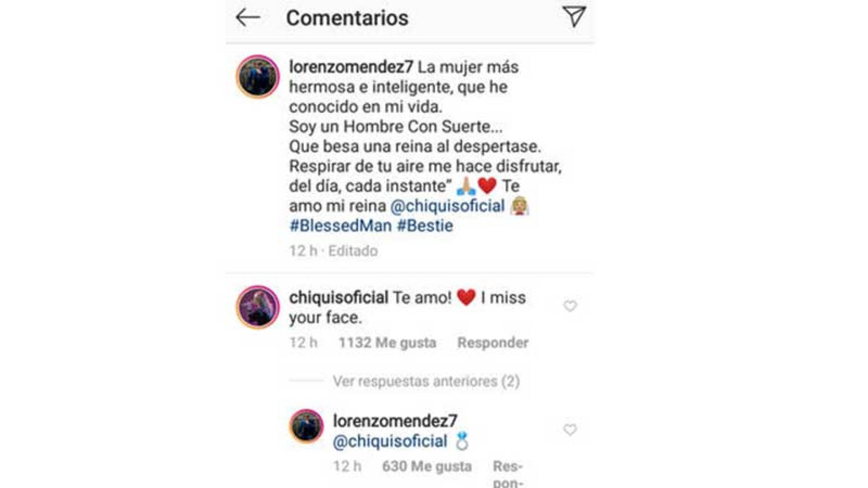Like lorenzomendez7's ring emoji reply
The width and height of the screenshot is (868, 488).
pos(570,430)
